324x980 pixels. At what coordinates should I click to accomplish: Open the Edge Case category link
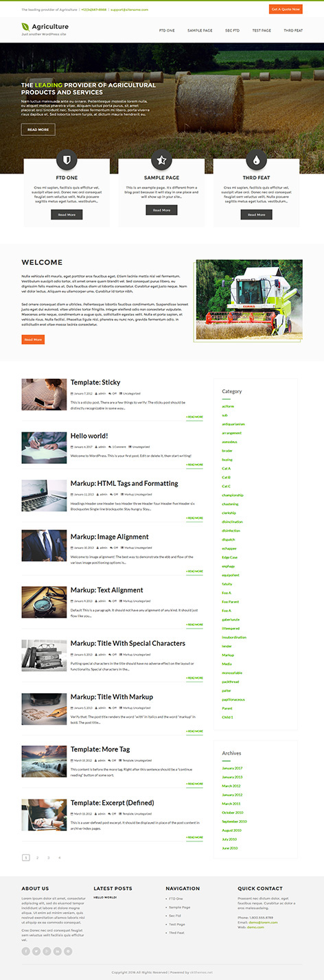click(229, 557)
